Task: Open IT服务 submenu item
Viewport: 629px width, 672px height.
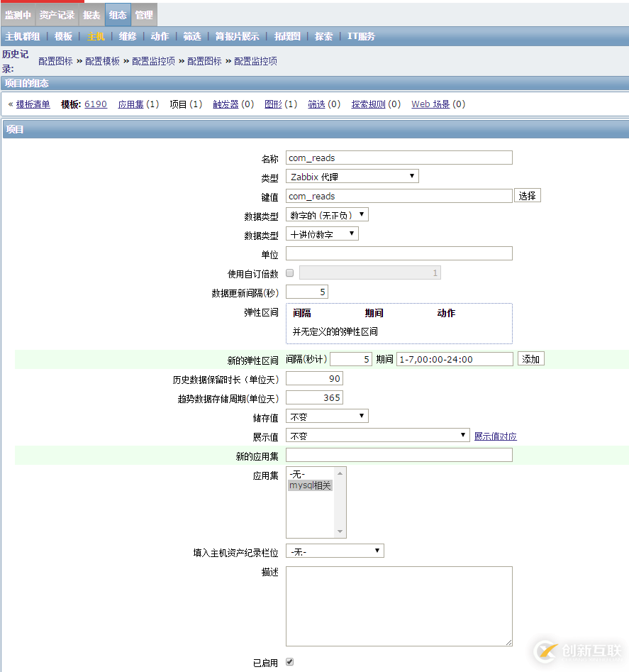Action: tap(361, 36)
